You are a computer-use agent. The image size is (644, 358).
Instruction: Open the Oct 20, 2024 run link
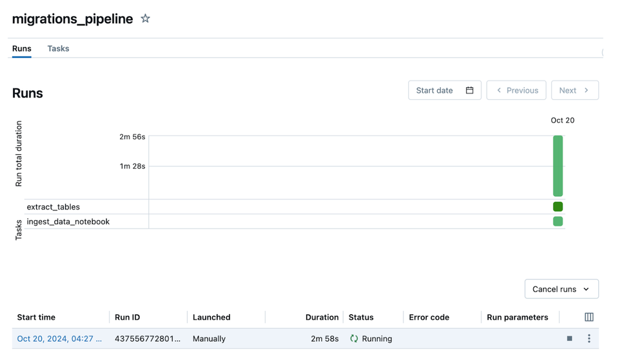59,339
